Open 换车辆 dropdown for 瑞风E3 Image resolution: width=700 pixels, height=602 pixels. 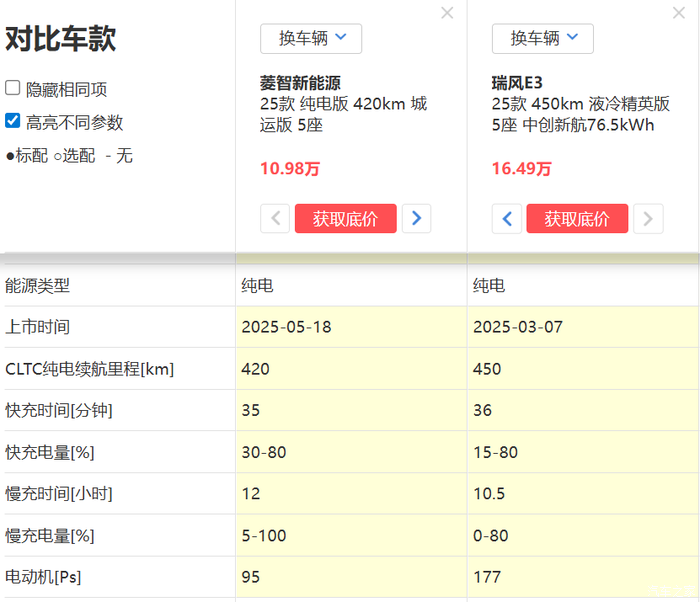click(x=543, y=38)
